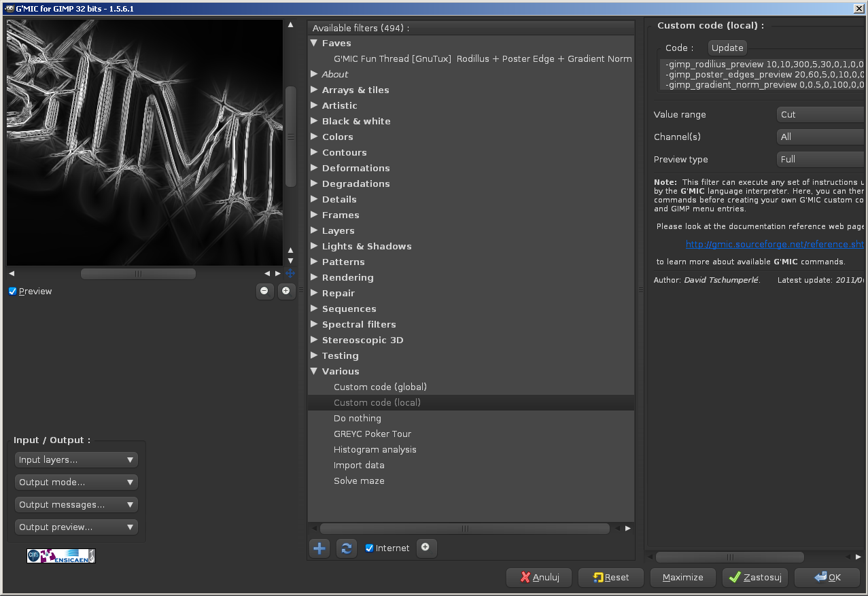Click the Reset button

pyautogui.click(x=611, y=578)
